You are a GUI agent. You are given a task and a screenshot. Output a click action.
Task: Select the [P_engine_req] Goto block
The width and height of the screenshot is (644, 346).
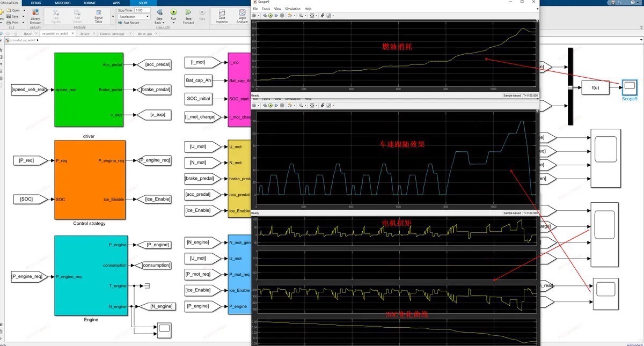[x=156, y=160]
